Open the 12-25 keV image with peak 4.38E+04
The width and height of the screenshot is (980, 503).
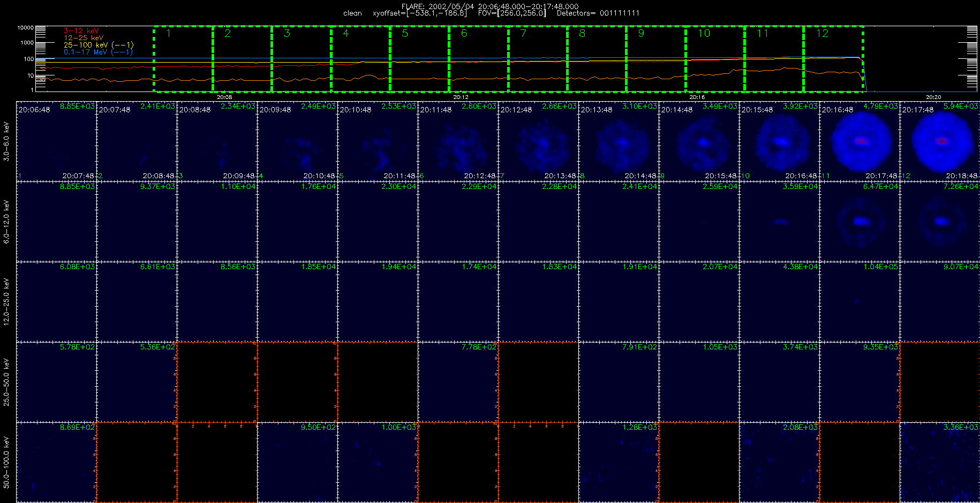point(780,302)
